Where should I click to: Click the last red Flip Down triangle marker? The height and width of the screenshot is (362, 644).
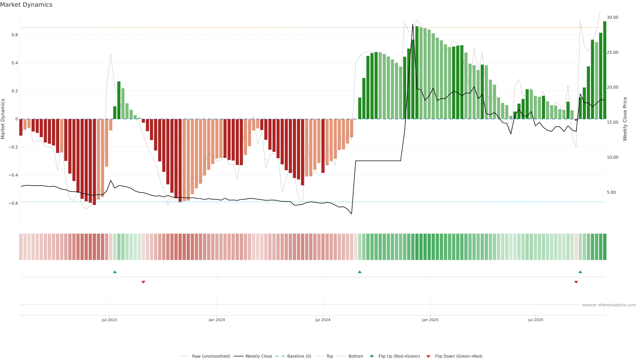[x=576, y=282]
